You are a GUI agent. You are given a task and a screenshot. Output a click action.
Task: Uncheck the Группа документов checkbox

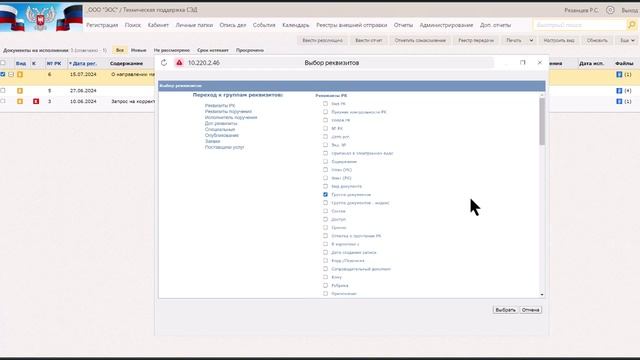pos(325,194)
